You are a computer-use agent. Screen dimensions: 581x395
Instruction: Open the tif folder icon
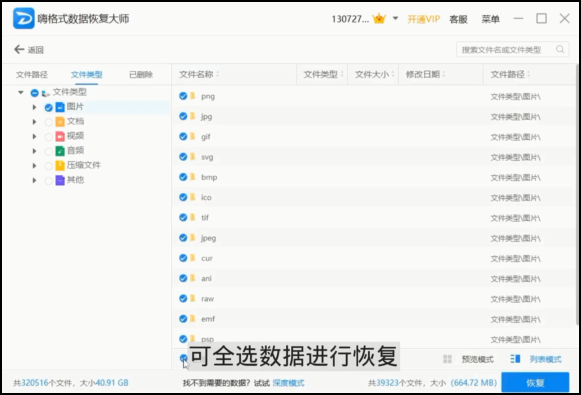(193, 217)
